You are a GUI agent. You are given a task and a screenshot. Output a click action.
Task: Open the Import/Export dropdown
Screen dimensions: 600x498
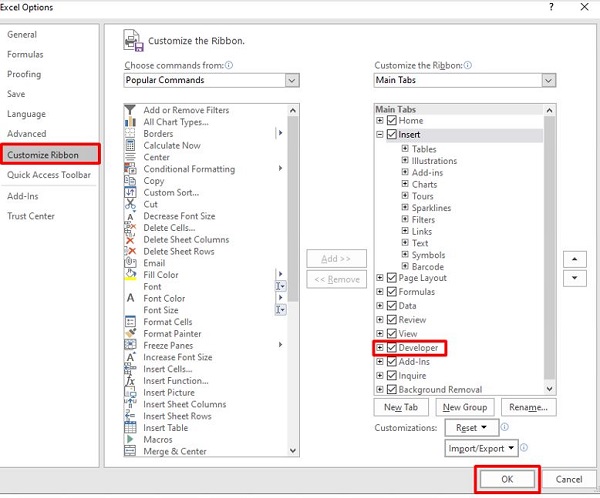click(x=481, y=448)
